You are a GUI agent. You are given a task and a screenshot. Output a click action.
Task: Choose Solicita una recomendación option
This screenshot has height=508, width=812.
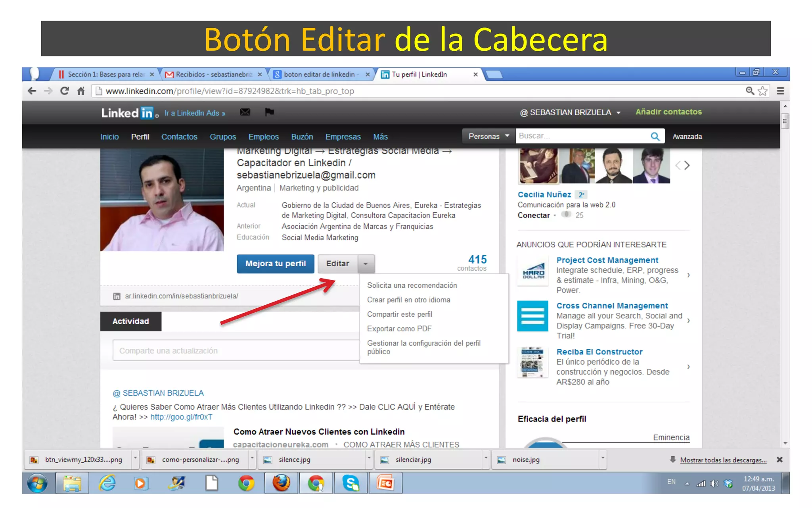pyautogui.click(x=412, y=285)
